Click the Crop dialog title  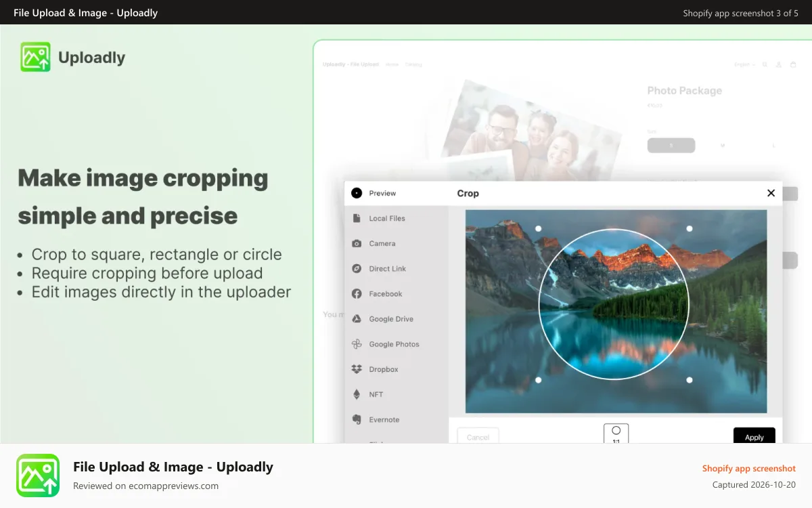click(468, 193)
